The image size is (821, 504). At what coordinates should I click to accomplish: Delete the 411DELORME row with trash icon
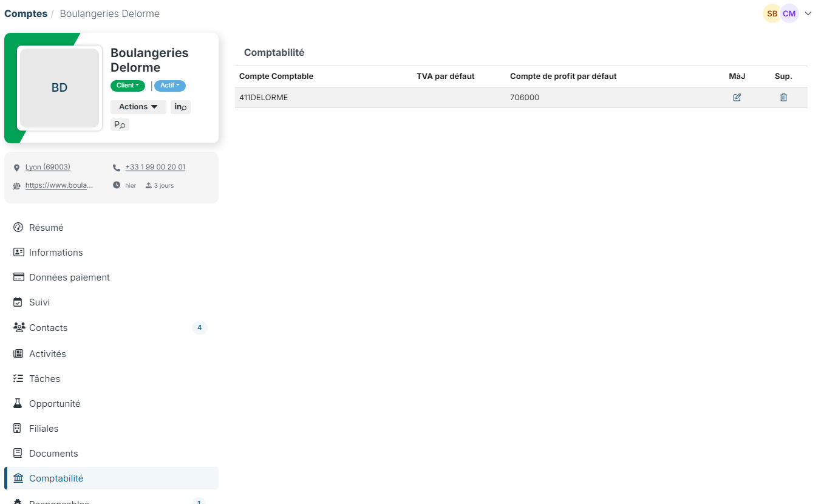tap(783, 97)
